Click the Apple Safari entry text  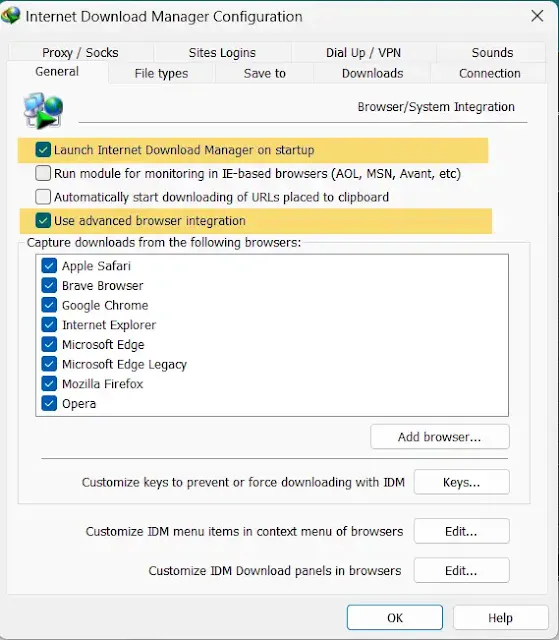pos(96,266)
